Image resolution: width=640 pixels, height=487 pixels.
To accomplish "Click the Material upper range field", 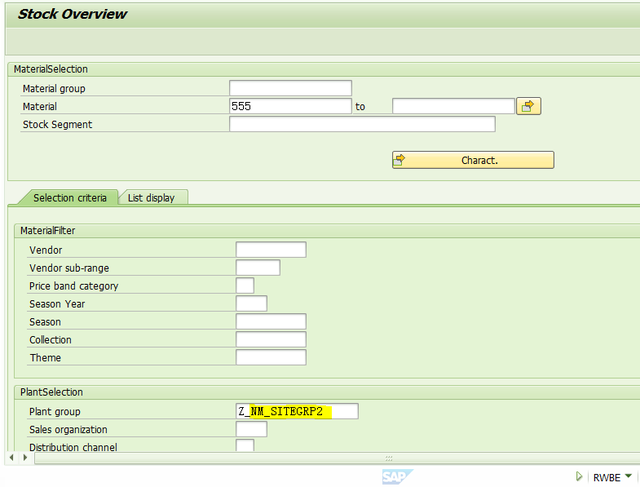I will [x=453, y=106].
